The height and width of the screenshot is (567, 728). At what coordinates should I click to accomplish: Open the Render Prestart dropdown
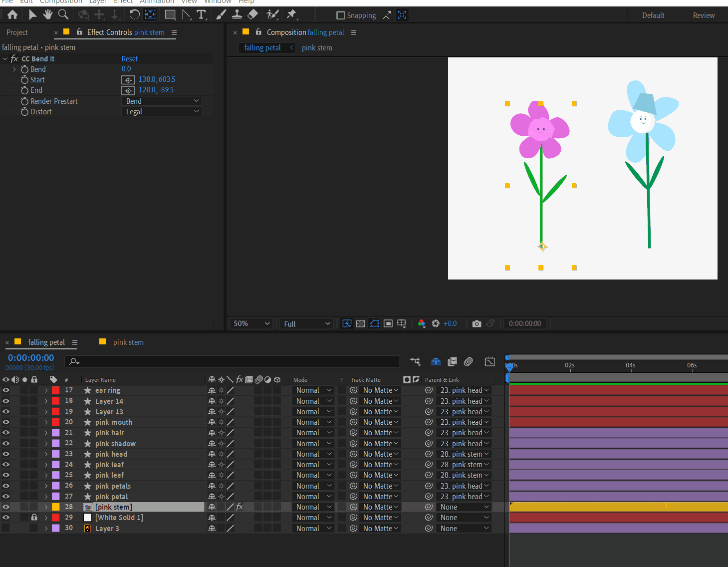point(162,101)
